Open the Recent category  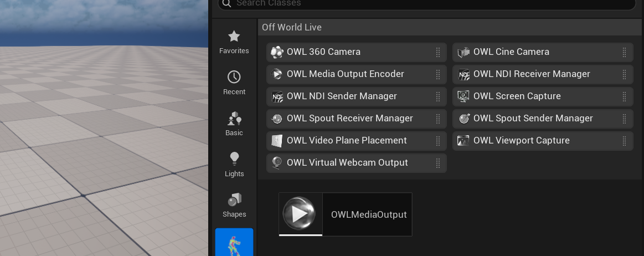(234, 83)
